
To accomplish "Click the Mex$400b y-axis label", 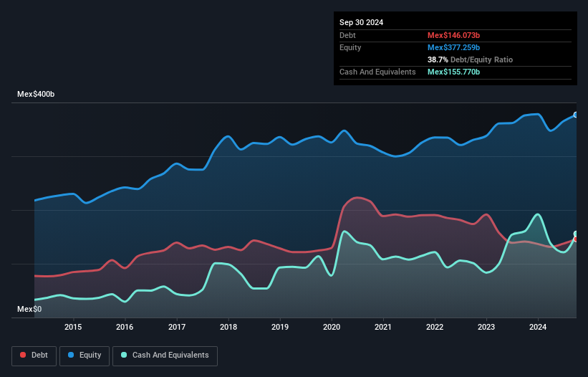I will coord(36,94).
